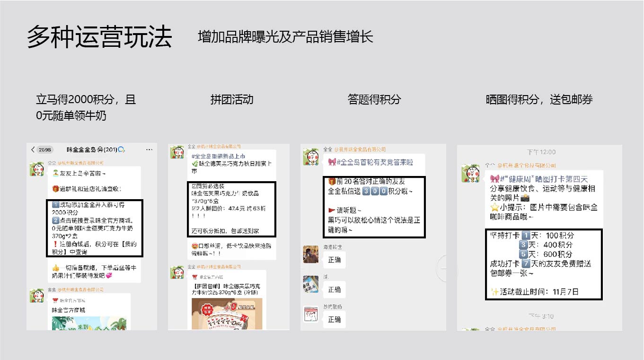Click avatar next to 味全官方商城 card
Viewport: 644px width, 360px height.
point(37,295)
